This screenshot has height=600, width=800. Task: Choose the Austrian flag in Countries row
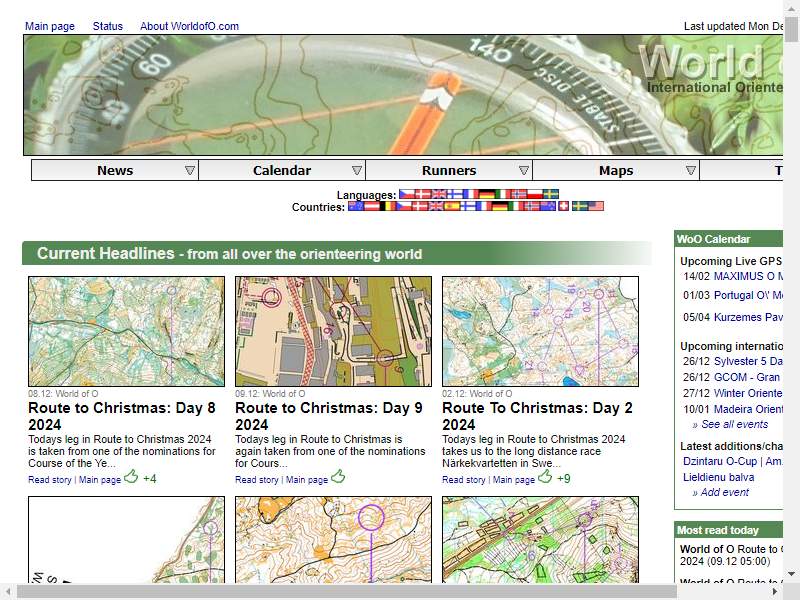click(372, 206)
